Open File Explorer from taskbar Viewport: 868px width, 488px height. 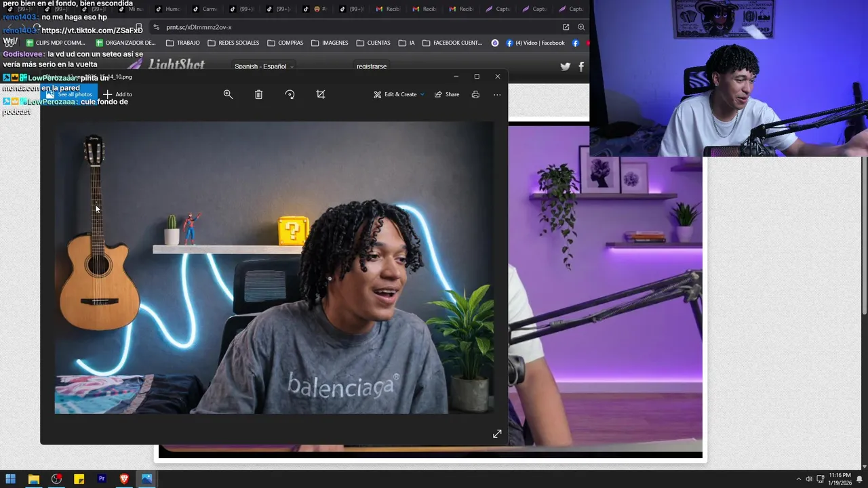33,479
